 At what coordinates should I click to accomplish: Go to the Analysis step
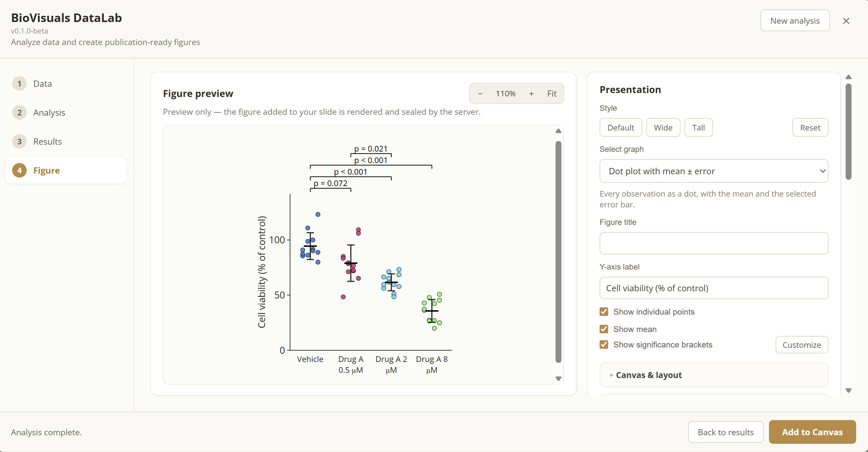[66, 112]
